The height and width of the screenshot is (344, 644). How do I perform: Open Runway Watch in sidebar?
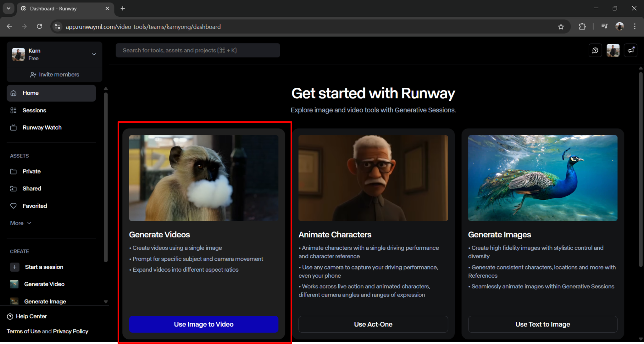pos(51,127)
